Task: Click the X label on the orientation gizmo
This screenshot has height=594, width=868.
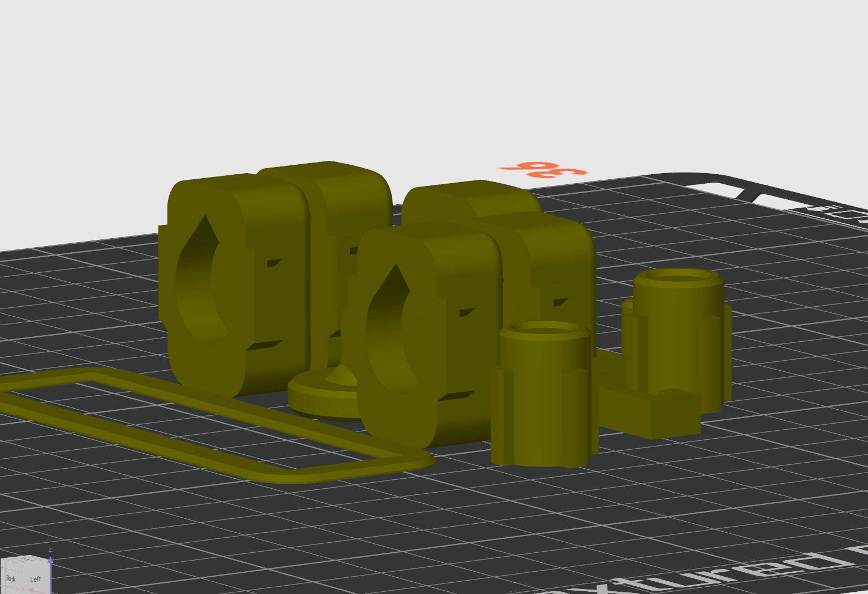Action: [x=23, y=589]
